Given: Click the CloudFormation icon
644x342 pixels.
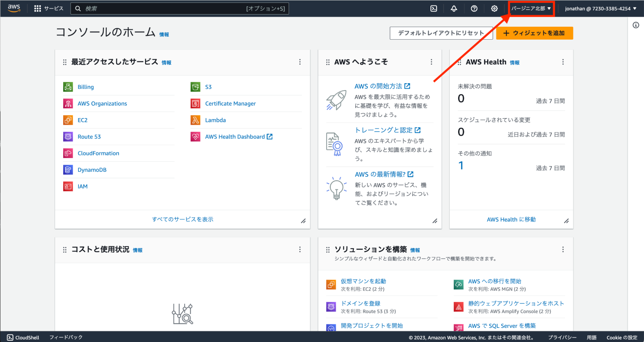Looking at the screenshot, I should [x=68, y=153].
